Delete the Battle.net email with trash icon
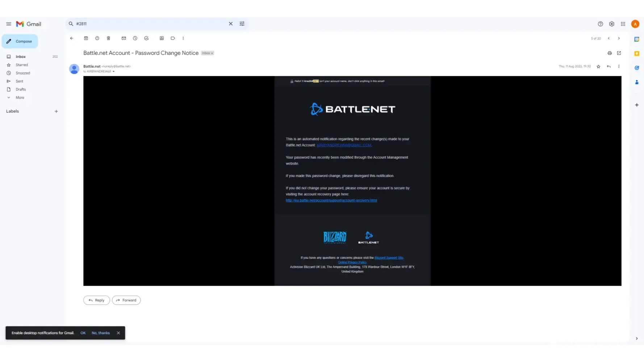The width and height of the screenshot is (644, 362). (108, 38)
